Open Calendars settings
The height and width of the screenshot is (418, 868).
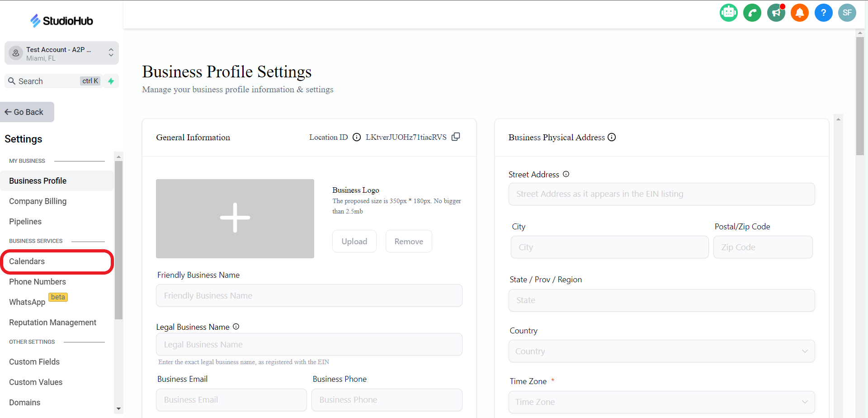(x=57, y=261)
